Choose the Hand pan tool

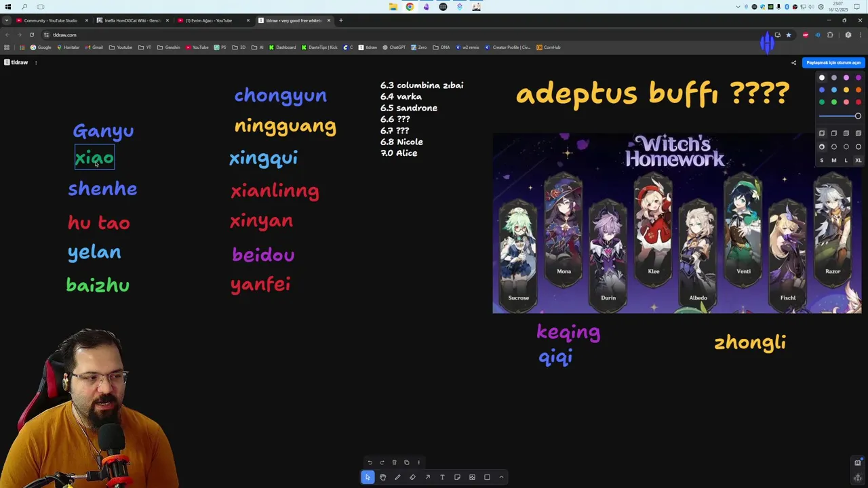tap(382, 477)
